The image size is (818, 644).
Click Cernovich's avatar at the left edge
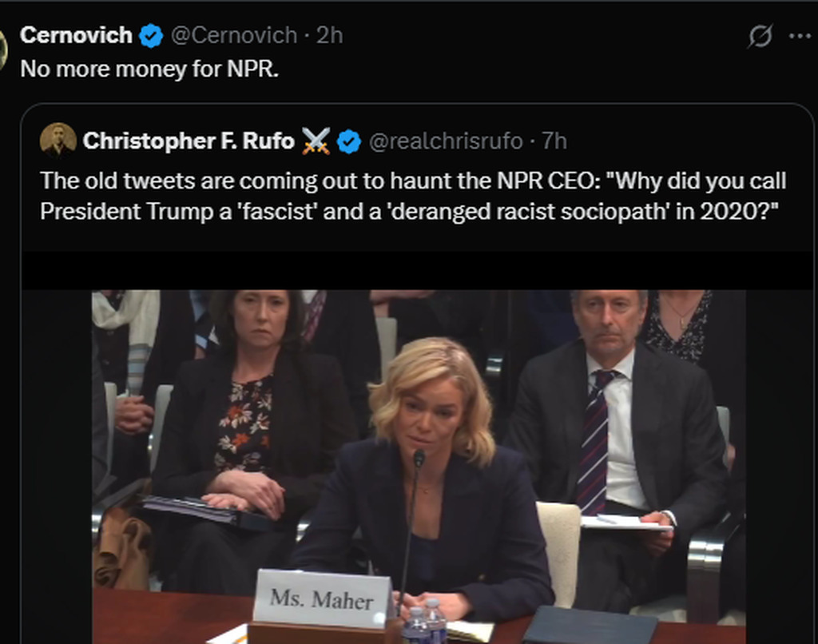pyautogui.click(x=3, y=50)
